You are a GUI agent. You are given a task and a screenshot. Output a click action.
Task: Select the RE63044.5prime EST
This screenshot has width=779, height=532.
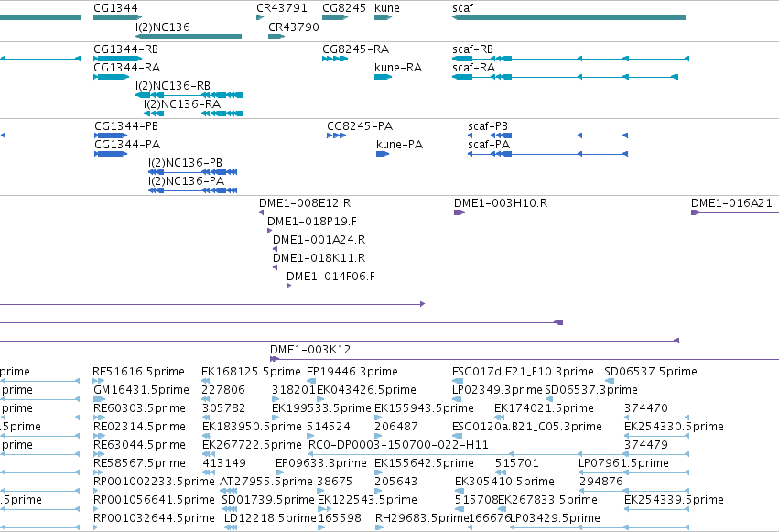click(99, 454)
